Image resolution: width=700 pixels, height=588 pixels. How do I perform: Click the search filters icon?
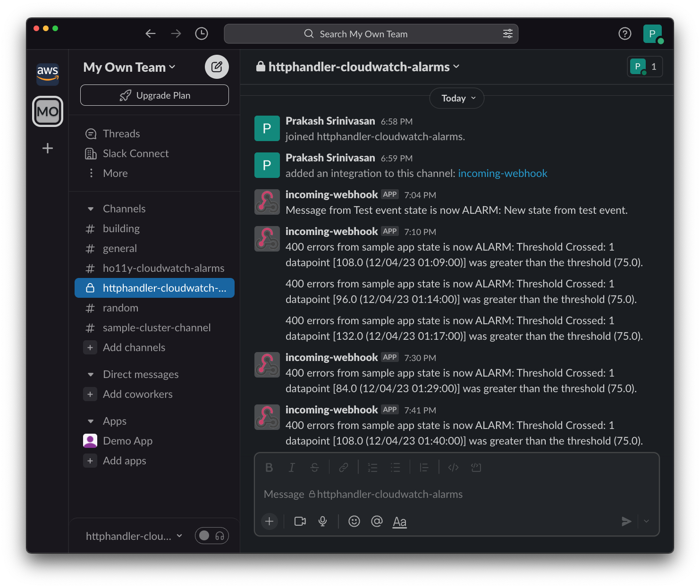507,34
